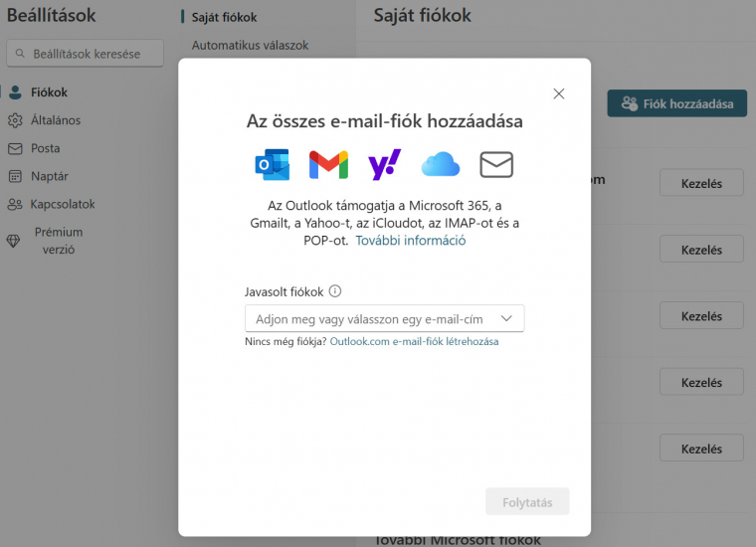The image size is (756, 547).
Task: Click the iCloud cloud icon
Action: 440,164
